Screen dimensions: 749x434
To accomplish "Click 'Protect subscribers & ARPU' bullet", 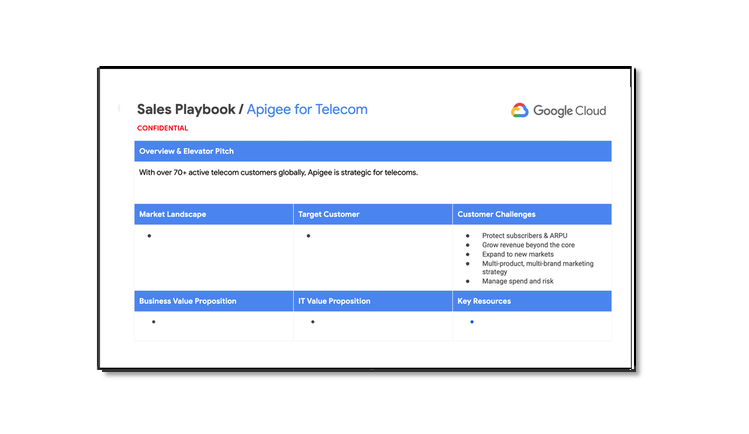I will pyautogui.click(x=524, y=235).
